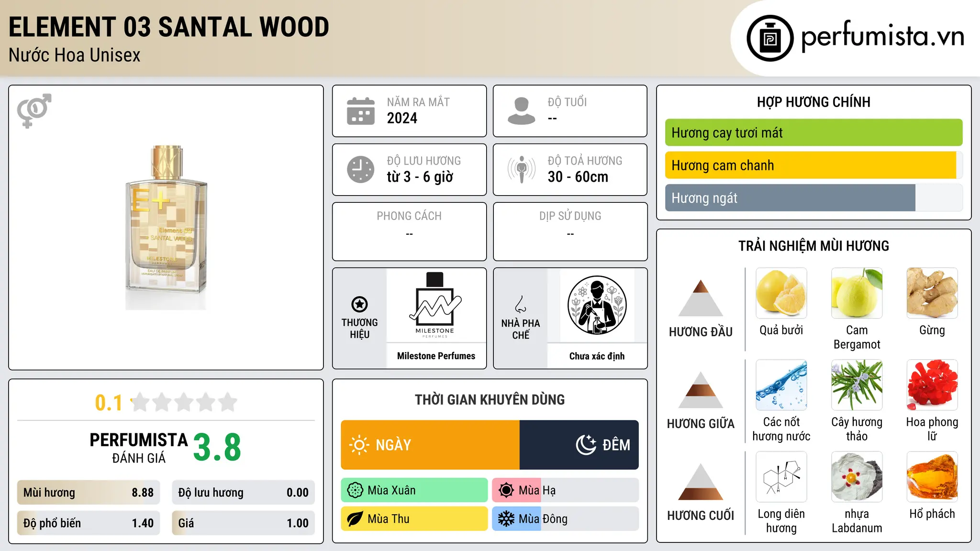Select the Các nốt hương nước image
The height and width of the screenshot is (551, 980).
781,385
